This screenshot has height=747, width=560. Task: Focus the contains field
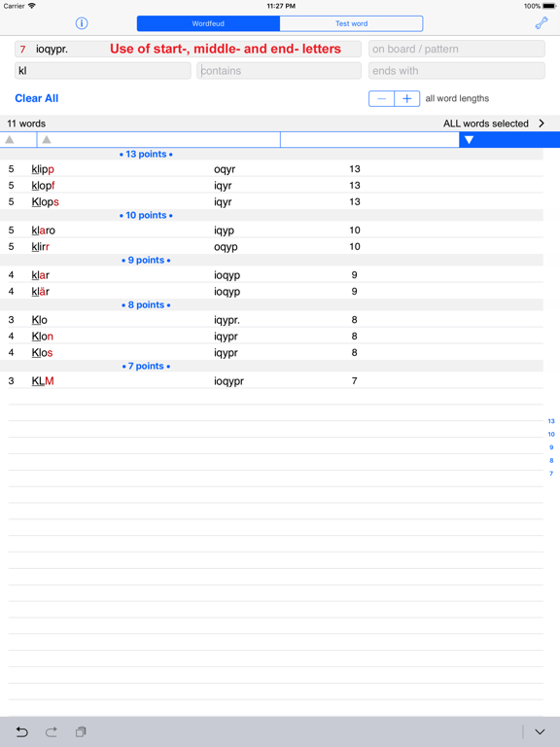point(279,71)
